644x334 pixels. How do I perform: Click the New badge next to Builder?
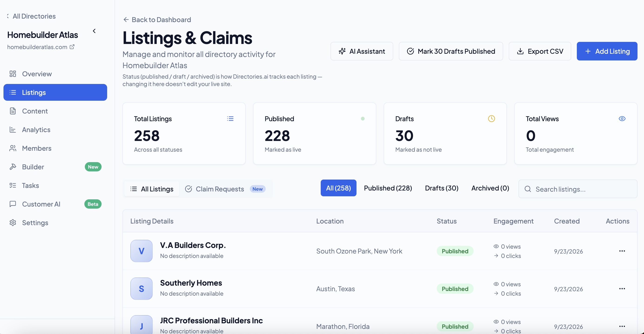[x=93, y=167]
